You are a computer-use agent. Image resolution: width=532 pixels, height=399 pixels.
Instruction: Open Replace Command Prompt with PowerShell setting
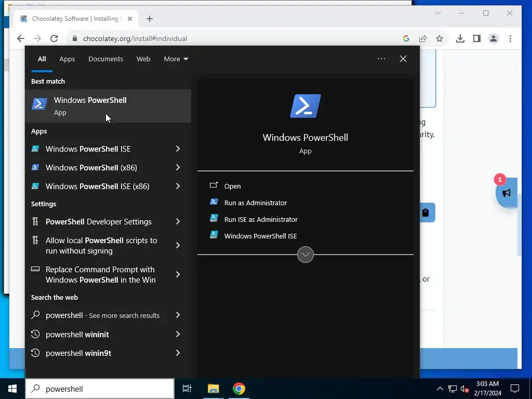point(100,274)
